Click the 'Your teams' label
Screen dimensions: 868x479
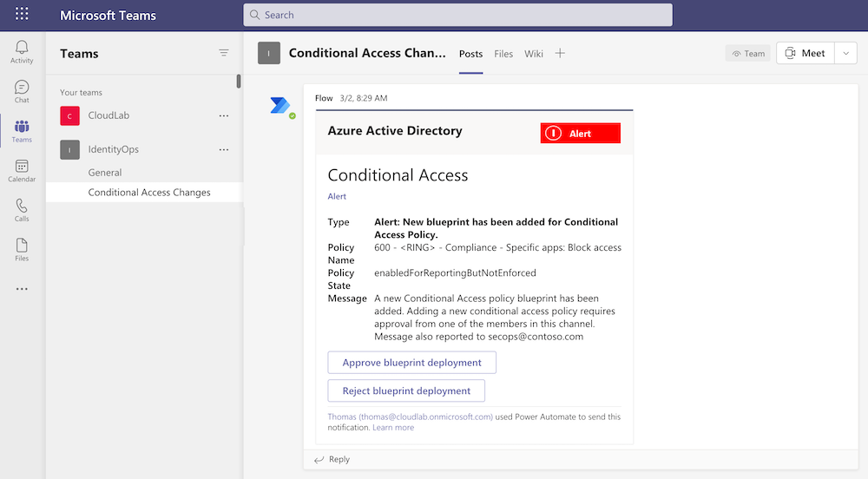coord(81,92)
